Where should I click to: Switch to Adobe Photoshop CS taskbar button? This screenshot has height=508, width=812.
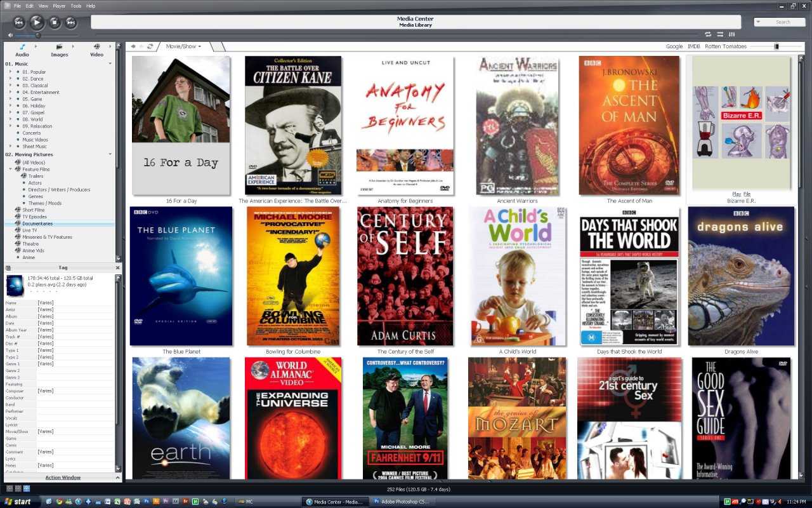tap(402, 502)
